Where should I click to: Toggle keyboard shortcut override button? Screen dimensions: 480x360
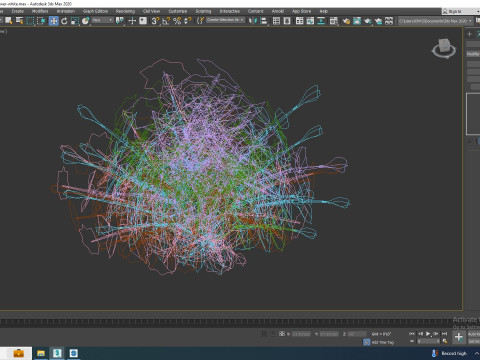point(143,21)
